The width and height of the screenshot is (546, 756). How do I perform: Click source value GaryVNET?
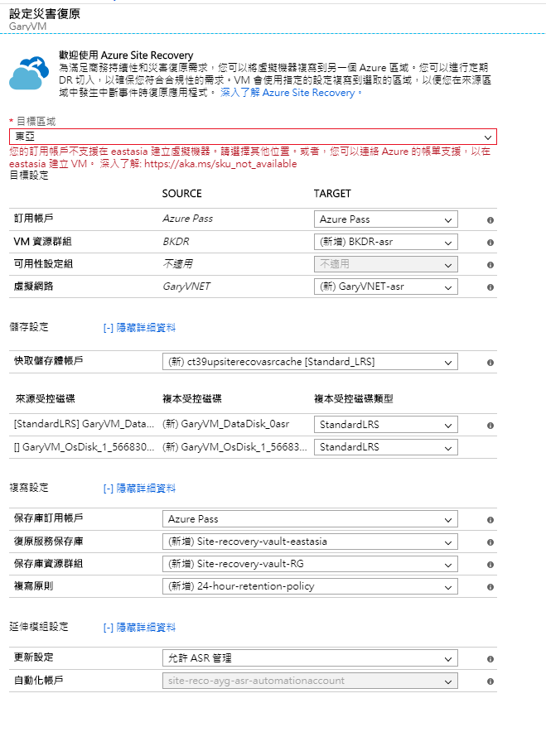point(186,287)
